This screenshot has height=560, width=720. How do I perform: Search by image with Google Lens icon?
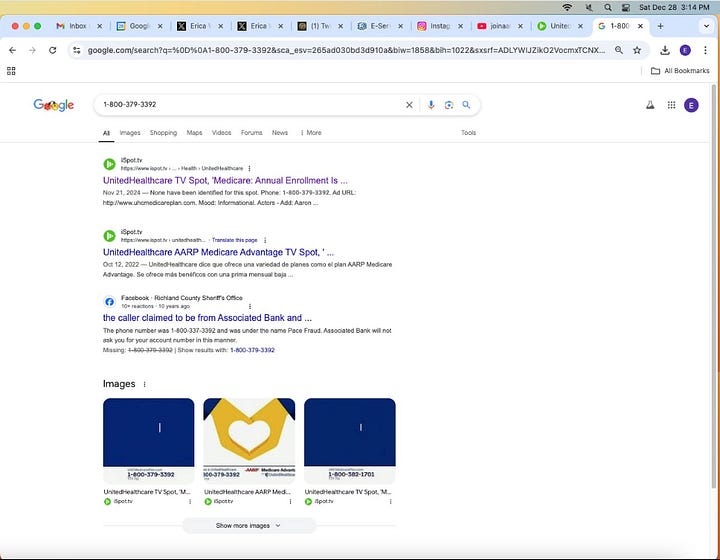pos(449,105)
